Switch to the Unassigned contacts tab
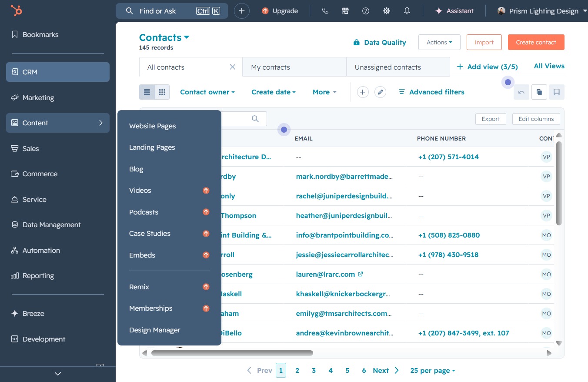This screenshot has height=382, width=588. click(x=398, y=67)
